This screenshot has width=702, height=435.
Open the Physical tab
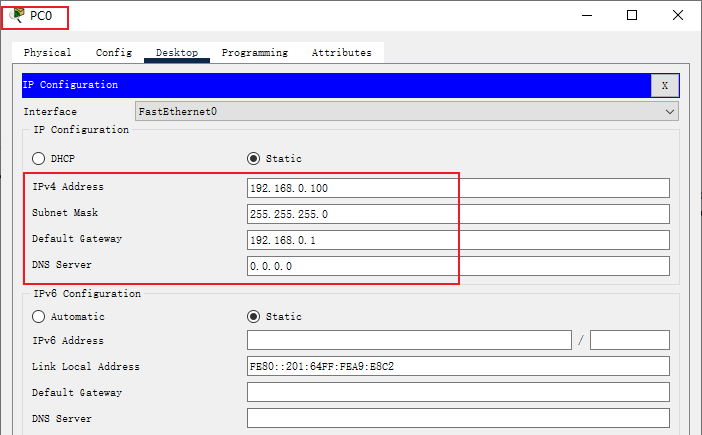pos(47,52)
